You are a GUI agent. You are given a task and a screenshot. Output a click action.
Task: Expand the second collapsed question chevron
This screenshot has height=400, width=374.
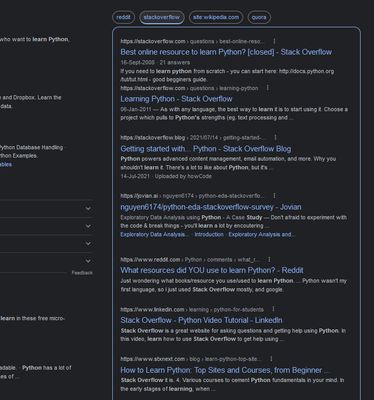coord(88,226)
